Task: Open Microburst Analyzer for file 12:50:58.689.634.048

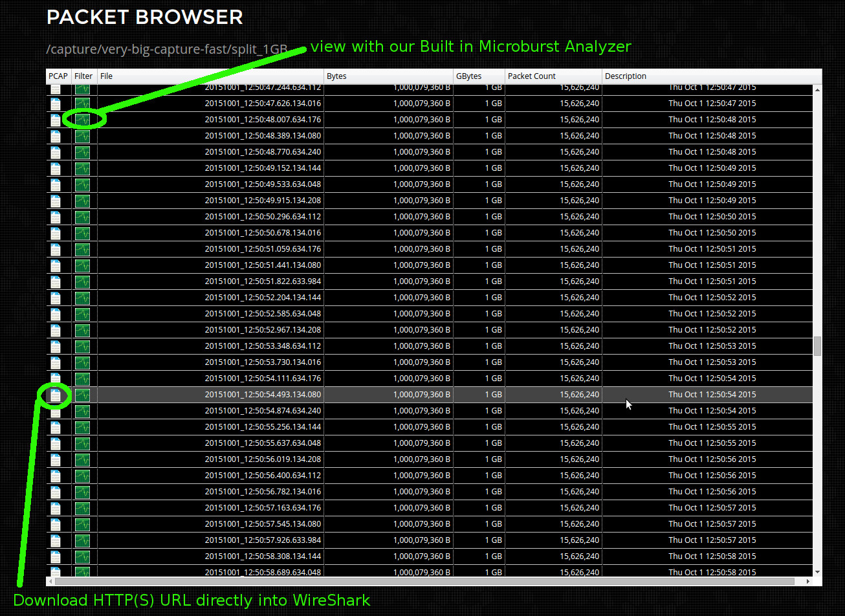Action: 83,572
